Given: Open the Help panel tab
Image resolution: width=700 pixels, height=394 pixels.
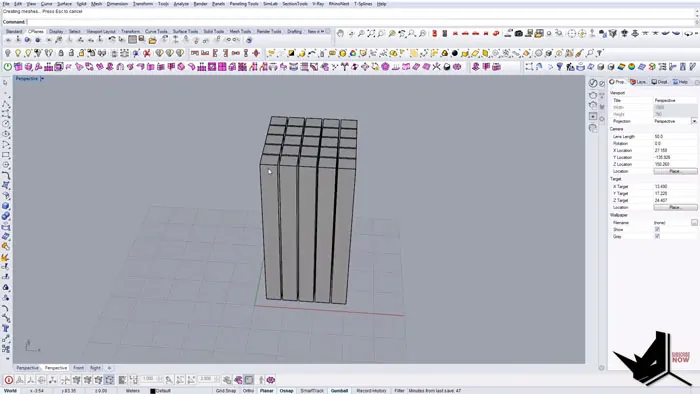Looking at the screenshot, I should [681, 82].
